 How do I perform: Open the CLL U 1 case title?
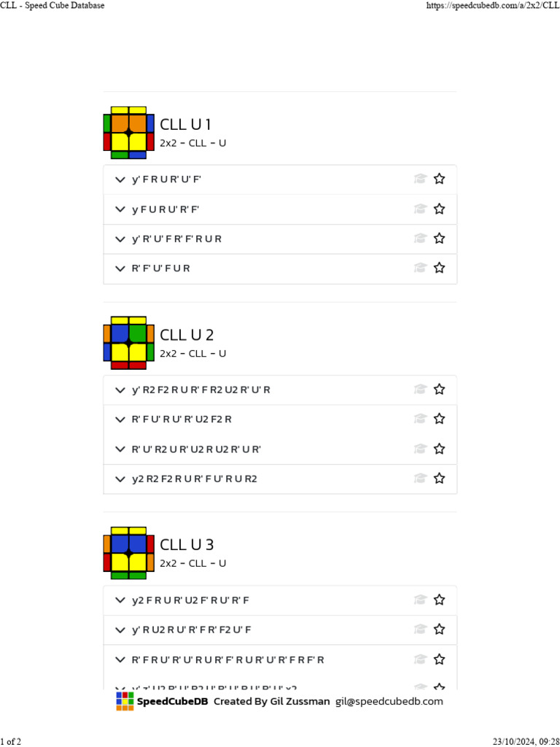(185, 125)
